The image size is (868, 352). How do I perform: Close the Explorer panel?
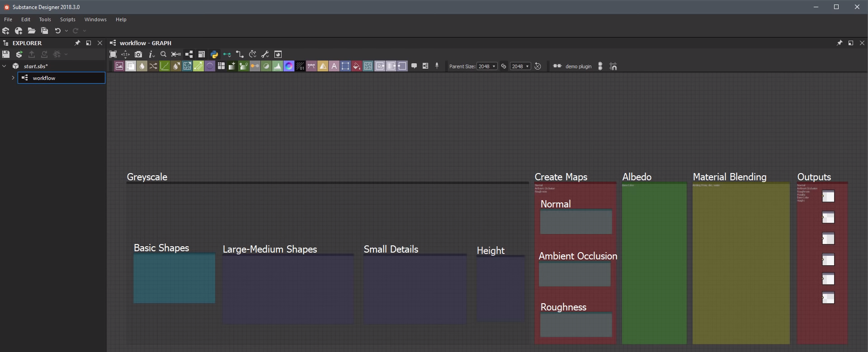click(100, 43)
